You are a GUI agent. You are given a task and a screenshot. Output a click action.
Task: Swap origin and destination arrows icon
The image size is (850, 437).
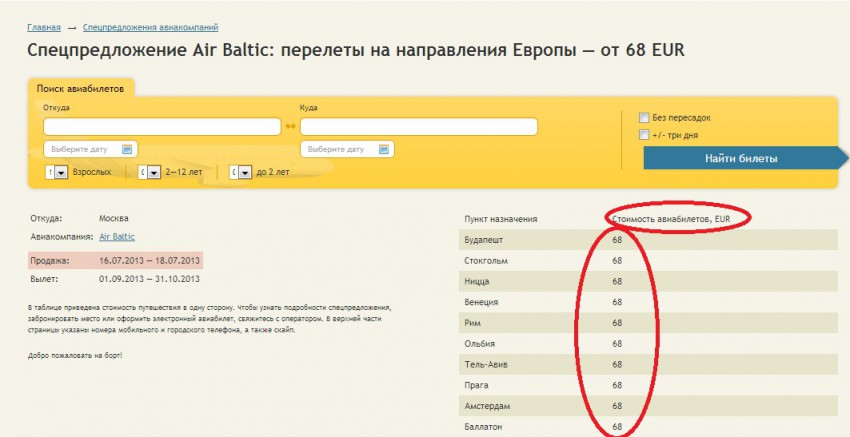coord(290,127)
